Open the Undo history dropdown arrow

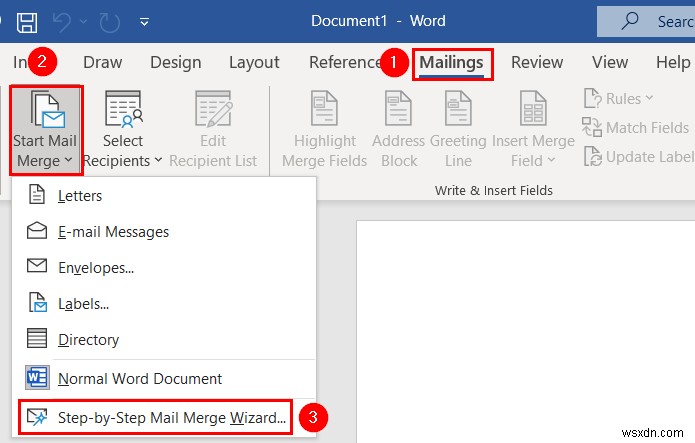click(83, 21)
